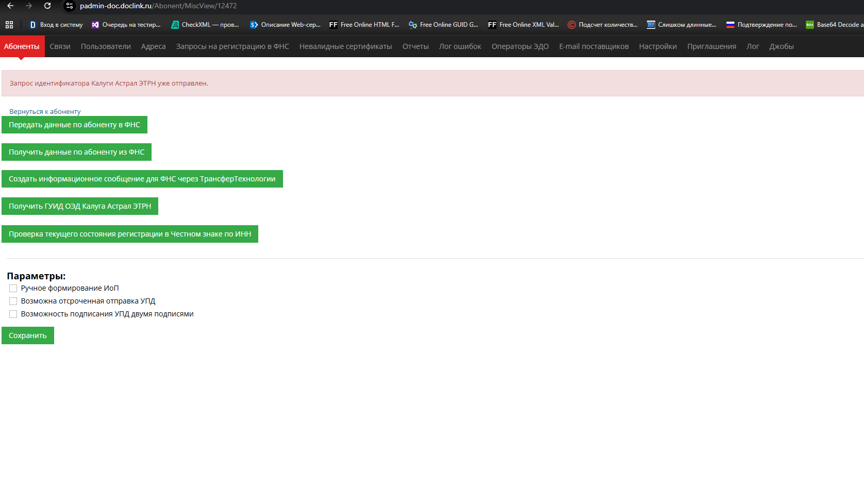Open 'Очередь на тестир...' bookmark
This screenshot has width=864, height=504.
click(126, 25)
